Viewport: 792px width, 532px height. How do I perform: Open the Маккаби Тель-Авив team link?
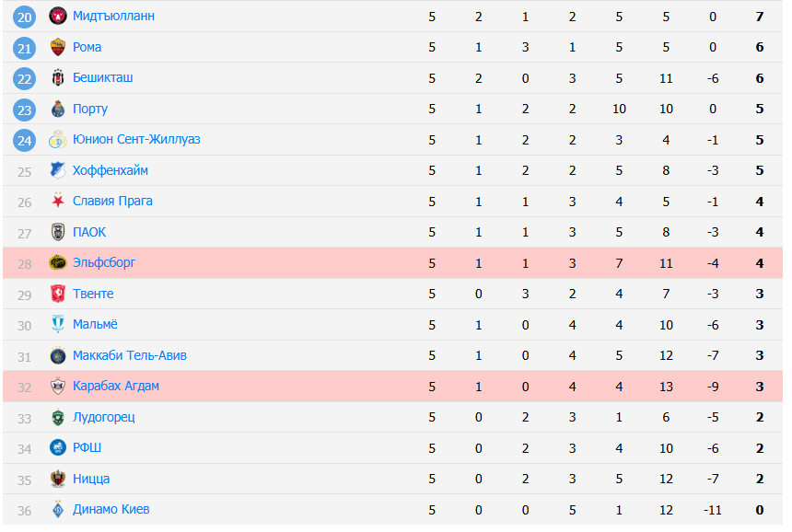(x=130, y=355)
